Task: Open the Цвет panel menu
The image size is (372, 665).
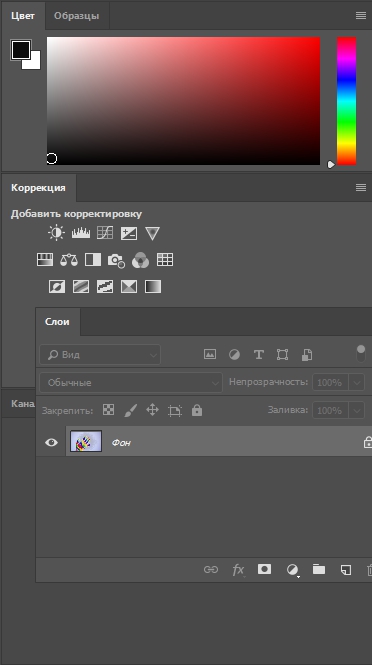Action: (x=361, y=15)
